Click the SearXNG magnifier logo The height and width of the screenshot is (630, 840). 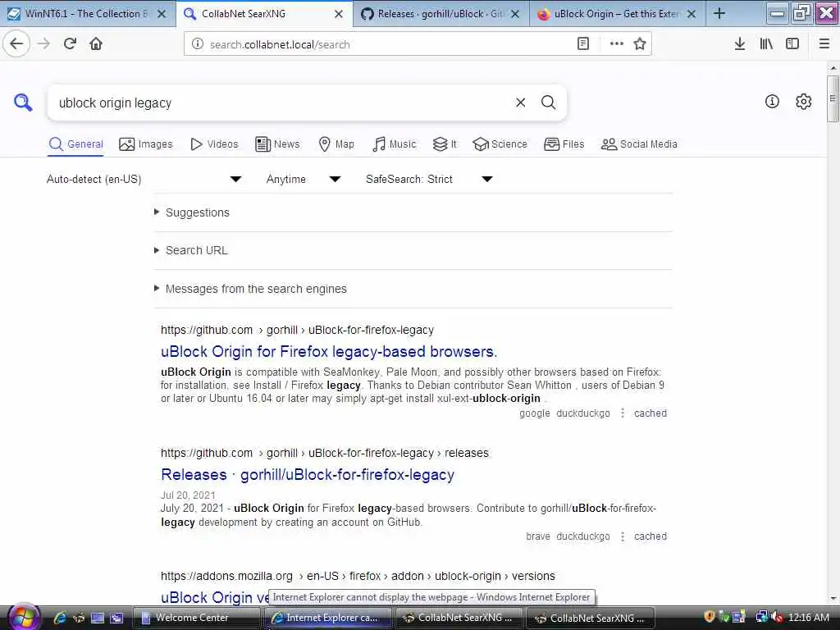pyautogui.click(x=23, y=102)
